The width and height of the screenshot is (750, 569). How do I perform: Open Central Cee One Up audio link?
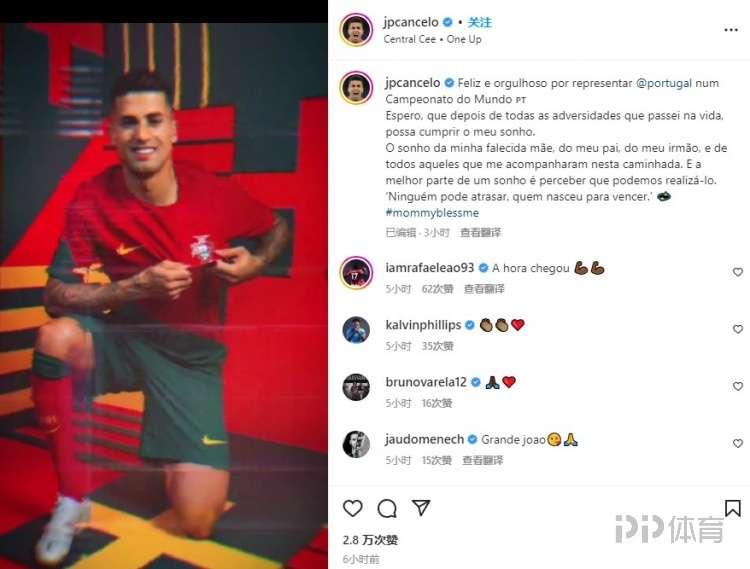click(x=432, y=39)
